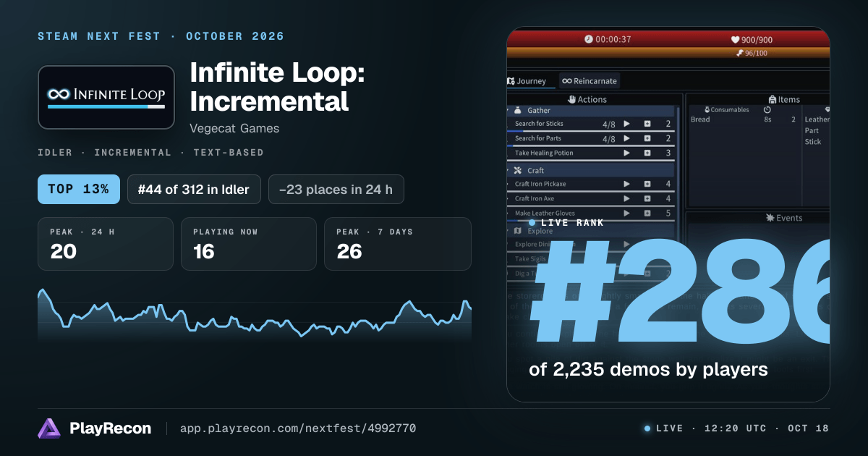Image resolution: width=868 pixels, height=456 pixels.
Task: Click the burst icon in the Events header
Action: point(770,218)
